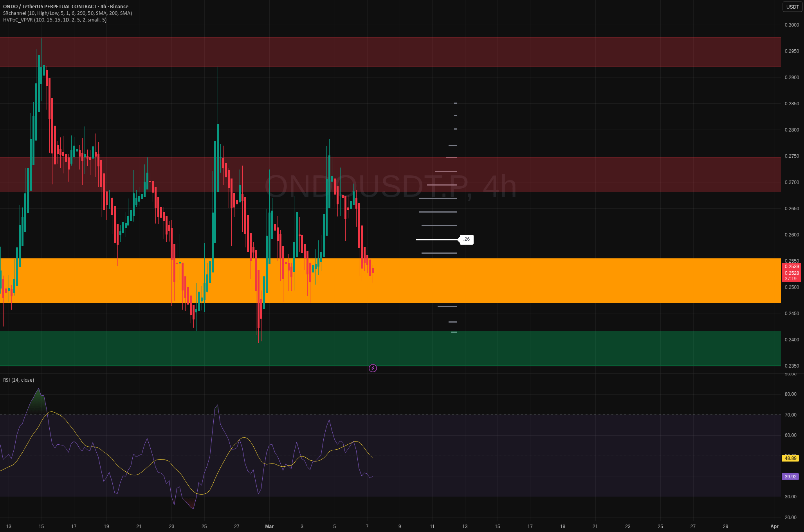The image size is (804, 532).
Task: Click the Mar label on time axis
Action: point(269,526)
